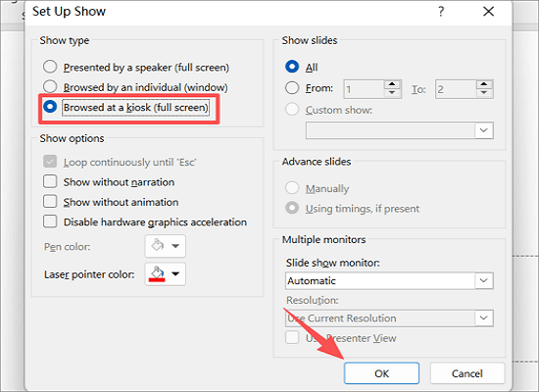Confirm settings with the OK button
The height and width of the screenshot is (392, 539).
pos(381,373)
